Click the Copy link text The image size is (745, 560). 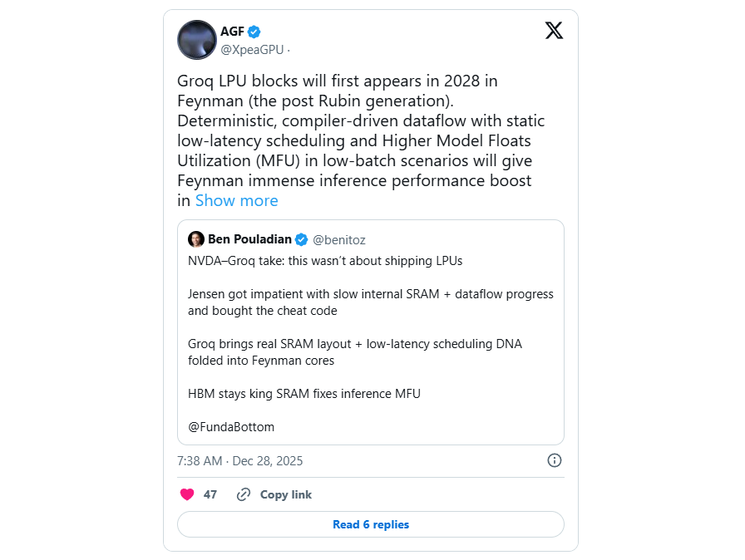[x=286, y=494]
